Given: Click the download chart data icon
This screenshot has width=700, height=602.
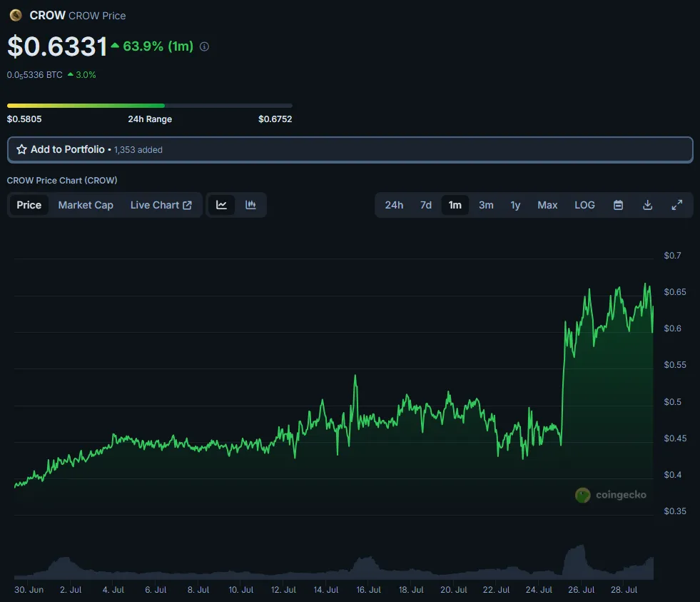Looking at the screenshot, I should coord(647,205).
